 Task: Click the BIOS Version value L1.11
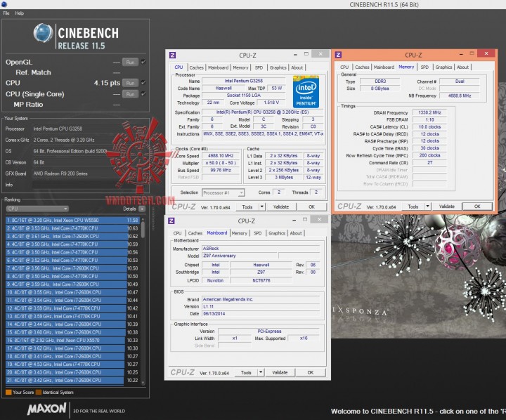(x=261, y=306)
